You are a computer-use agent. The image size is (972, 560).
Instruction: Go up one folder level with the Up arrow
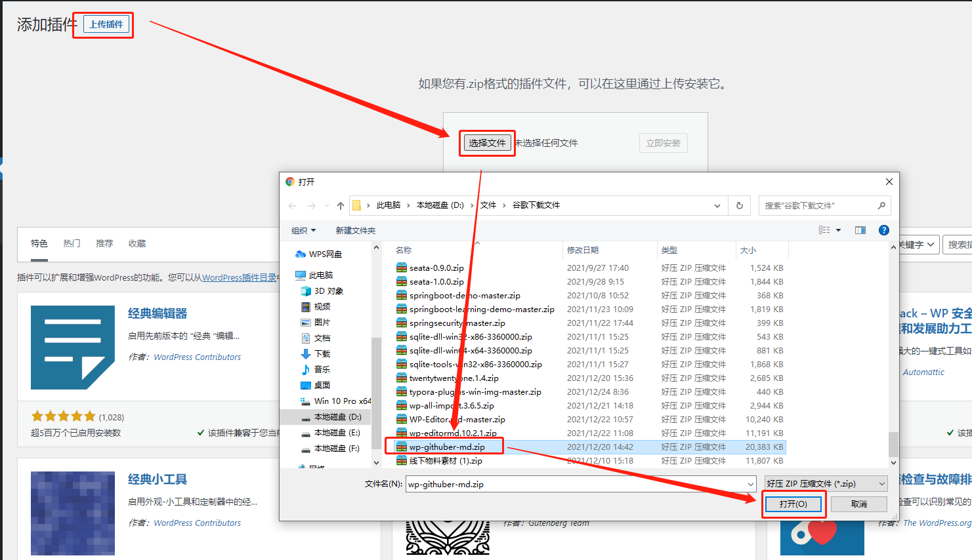tap(340, 205)
